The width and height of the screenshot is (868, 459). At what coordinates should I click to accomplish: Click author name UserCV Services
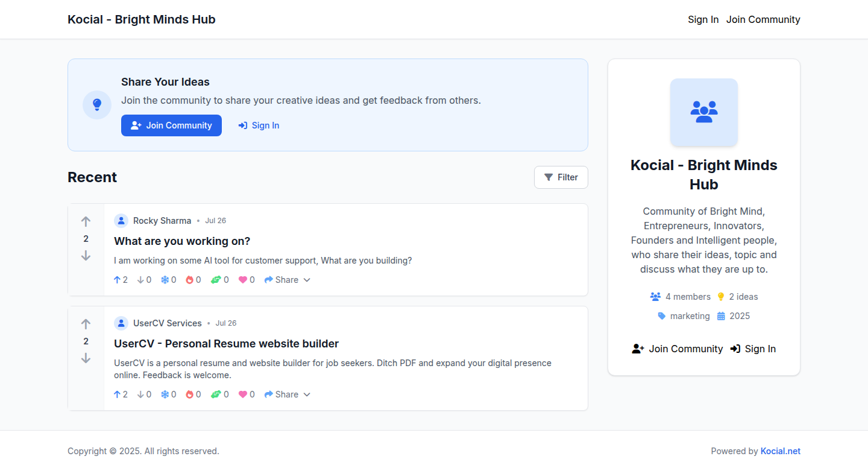tap(168, 323)
